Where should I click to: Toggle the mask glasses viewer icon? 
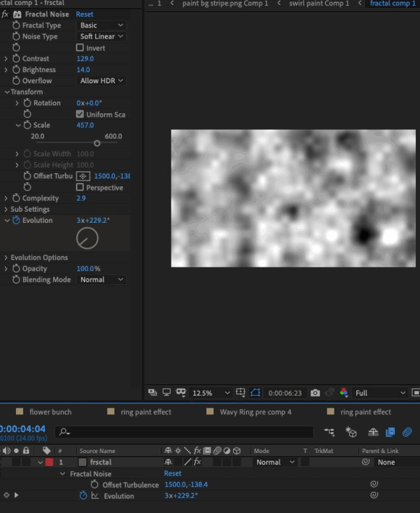pyautogui.click(x=181, y=392)
